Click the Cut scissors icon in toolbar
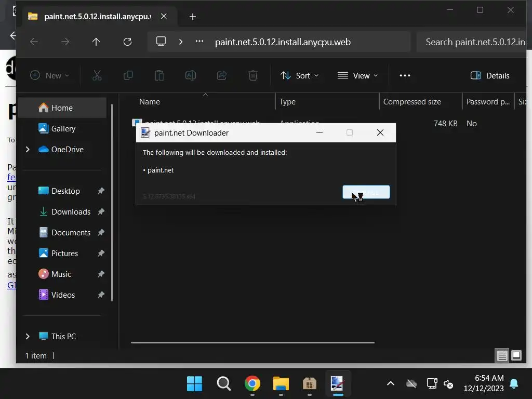 [97, 75]
